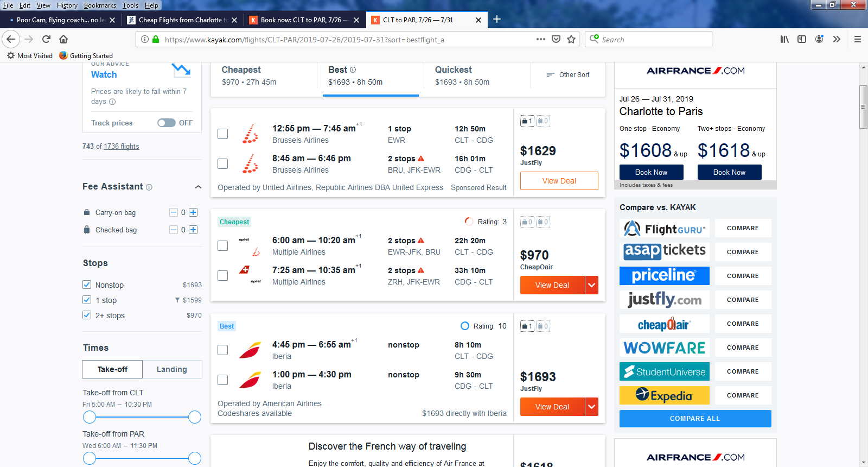Click the priceline logo
This screenshot has height=467, width=868.
[665, 276]
